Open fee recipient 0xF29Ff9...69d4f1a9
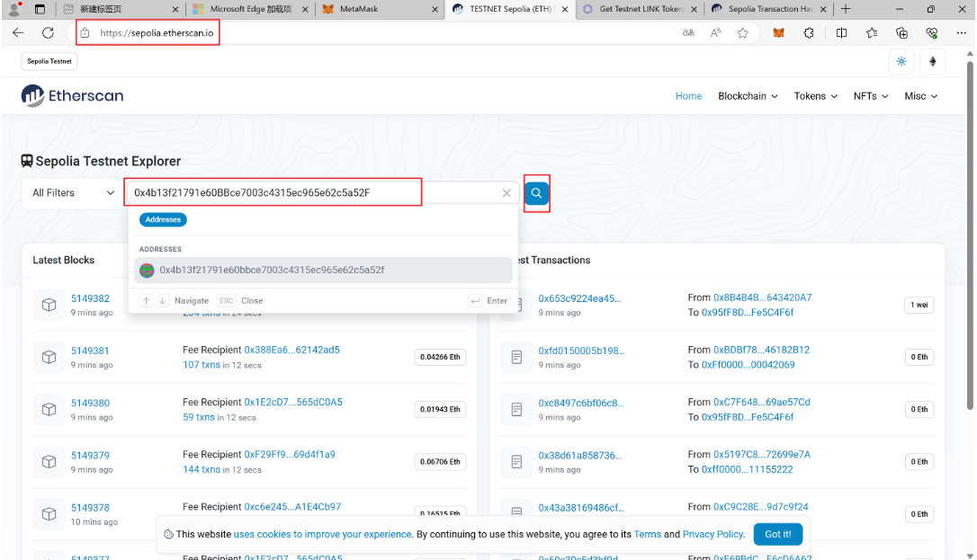 coord(290,454)
